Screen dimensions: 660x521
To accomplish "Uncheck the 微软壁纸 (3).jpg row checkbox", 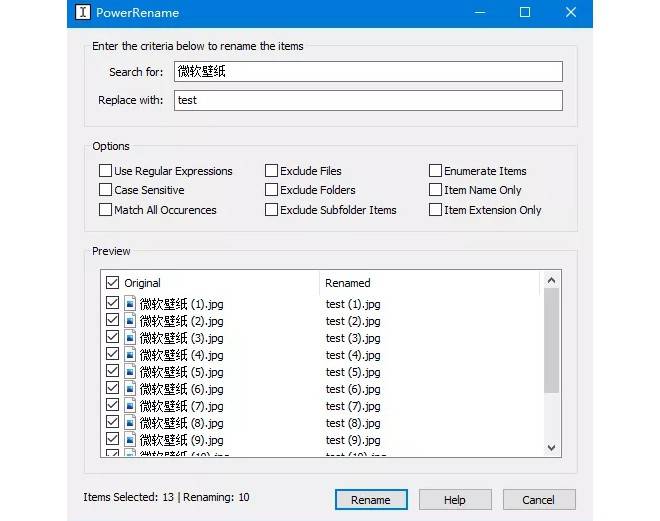I will click(x=112, y=337).
